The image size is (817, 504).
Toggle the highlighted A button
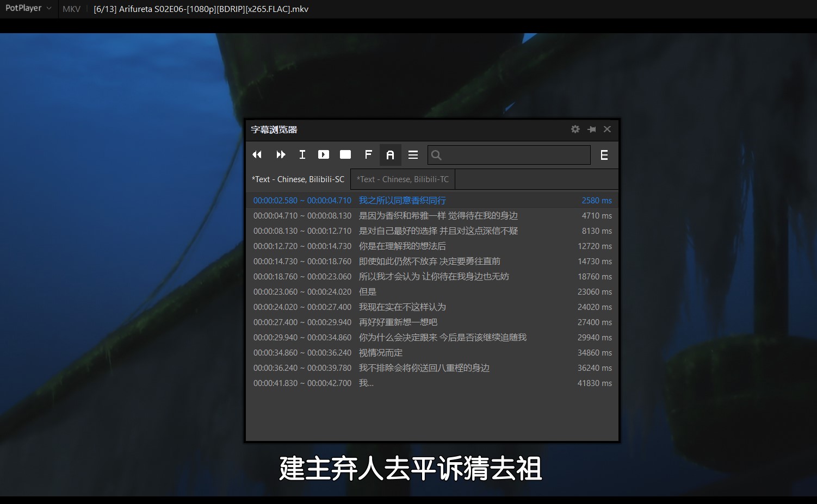tap(391, 155)
